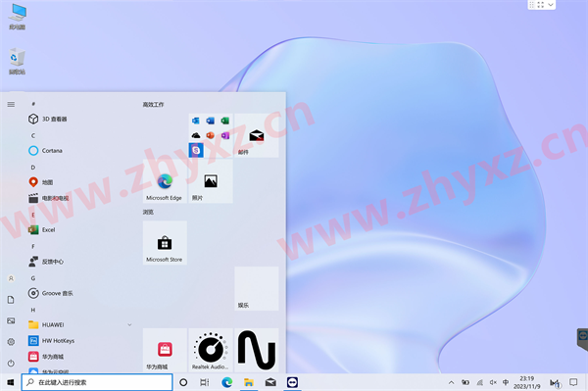Open the black wave-logo tile

257,350
